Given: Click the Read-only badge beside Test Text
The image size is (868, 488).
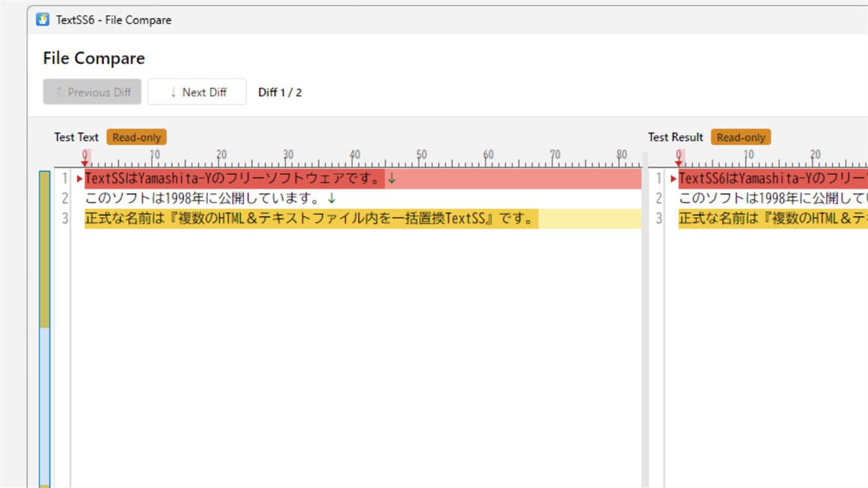Looking at the screenshot, I should coord(136,137).
